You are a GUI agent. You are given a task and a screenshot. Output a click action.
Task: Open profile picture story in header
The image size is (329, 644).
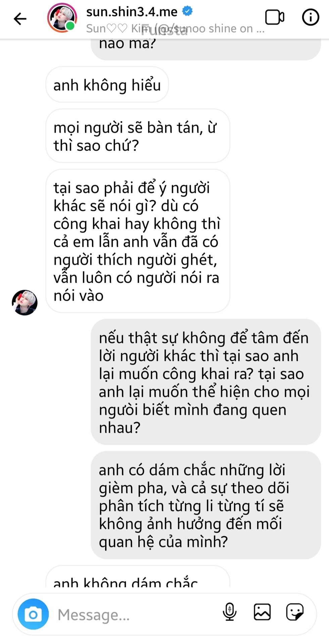point(62,18)
